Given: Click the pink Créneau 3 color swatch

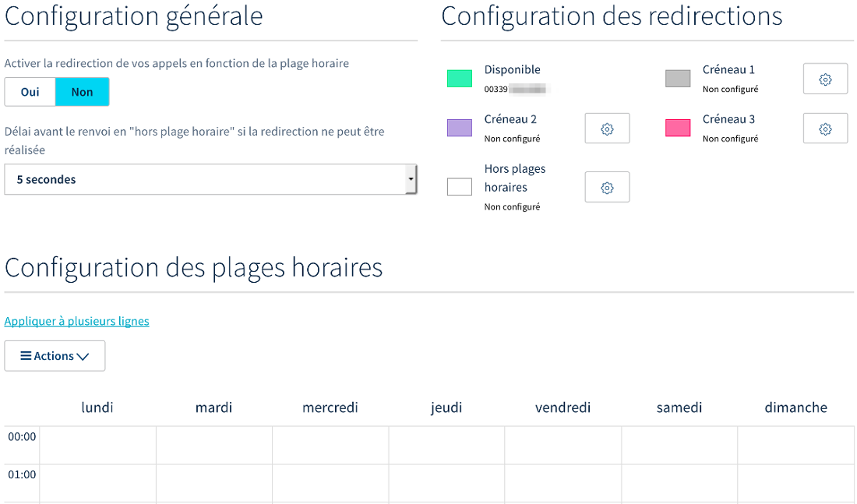Looking at the screenshot, I should 678,128.
